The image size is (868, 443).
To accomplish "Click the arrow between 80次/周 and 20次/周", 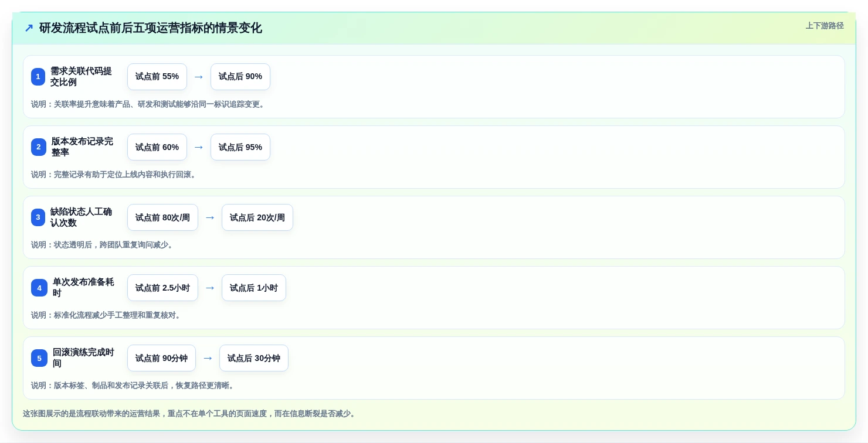I will [210, 217].
